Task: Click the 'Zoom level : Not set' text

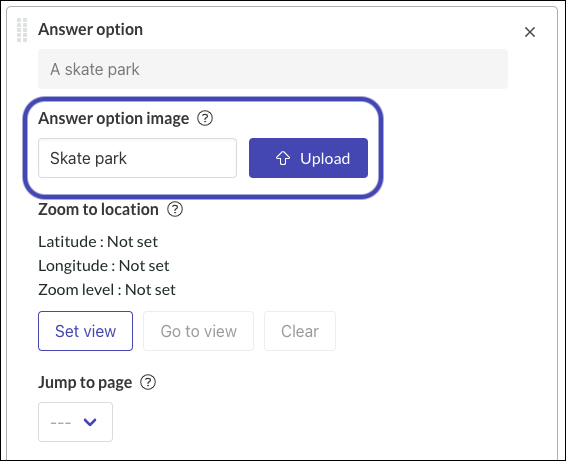Action: (x=107, y=290)
